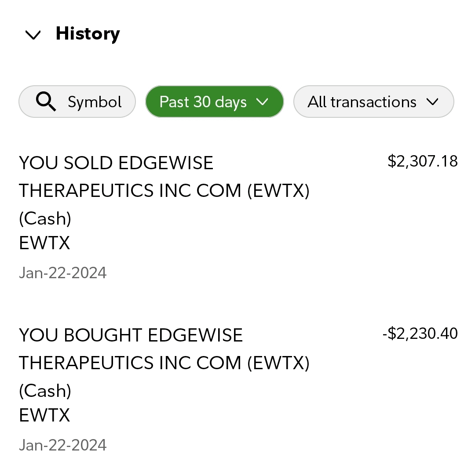Collapse the History section chevron
Screen dimensions: 475x476
click(x=33, y=35)
